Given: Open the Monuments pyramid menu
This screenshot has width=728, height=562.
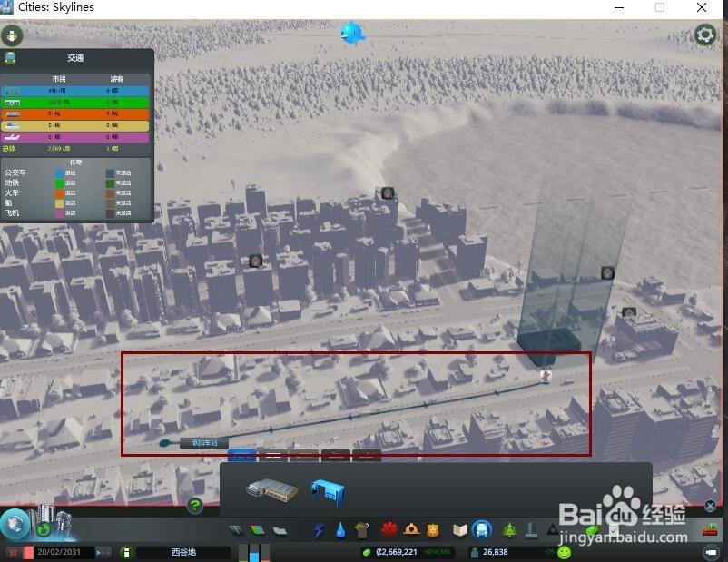Looking at the screenshot, I should [x=553, y=529].
